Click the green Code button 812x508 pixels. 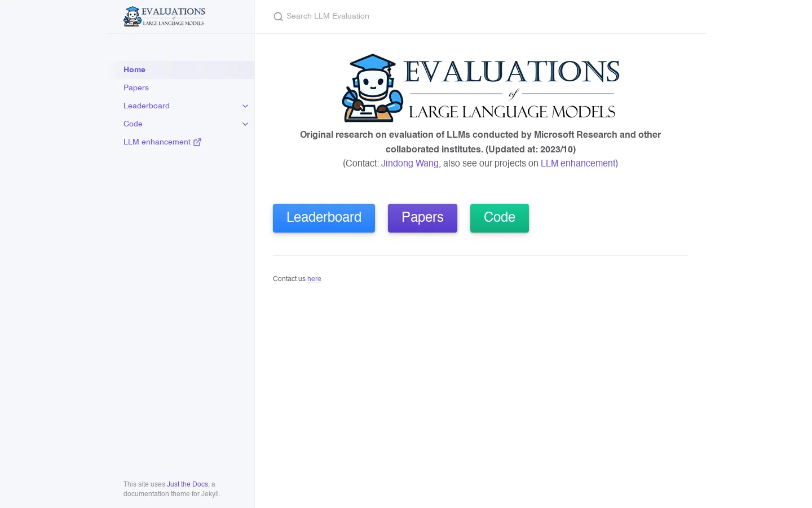click(500, 218)
